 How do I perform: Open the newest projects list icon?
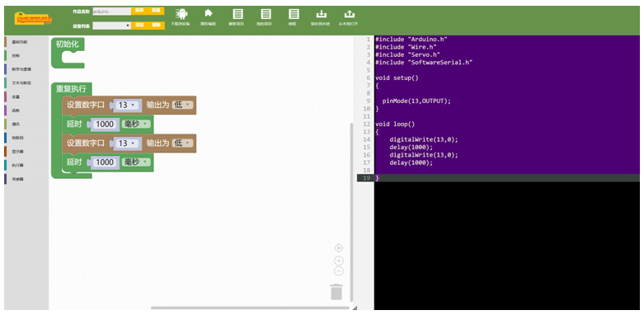coord(237,14)
